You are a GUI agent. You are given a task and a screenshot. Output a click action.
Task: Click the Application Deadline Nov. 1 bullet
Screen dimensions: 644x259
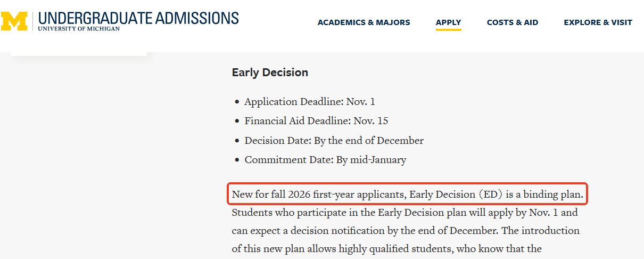click(x=309, y=101)
